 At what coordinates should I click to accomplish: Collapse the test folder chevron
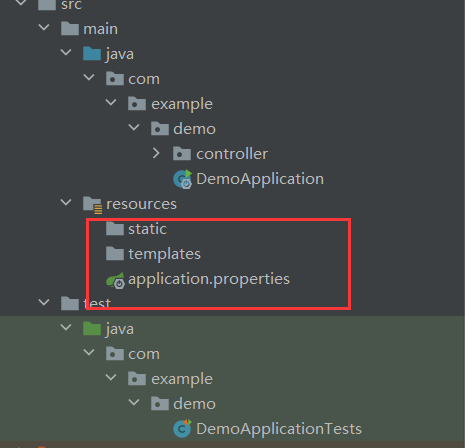pyautogui.click(x=44, y=302)
